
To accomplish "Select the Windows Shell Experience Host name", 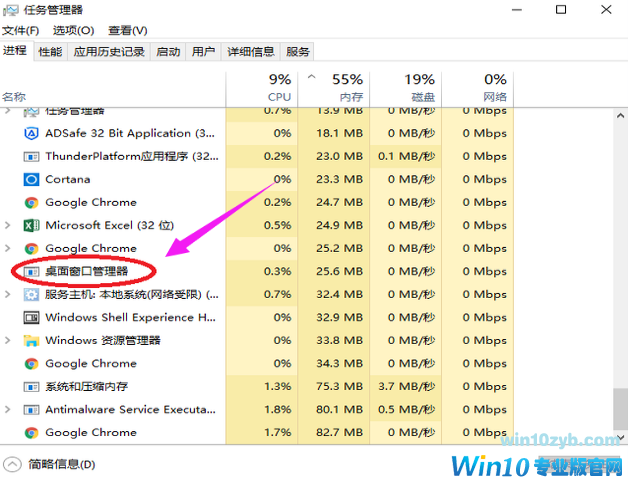I will [131, 318].
